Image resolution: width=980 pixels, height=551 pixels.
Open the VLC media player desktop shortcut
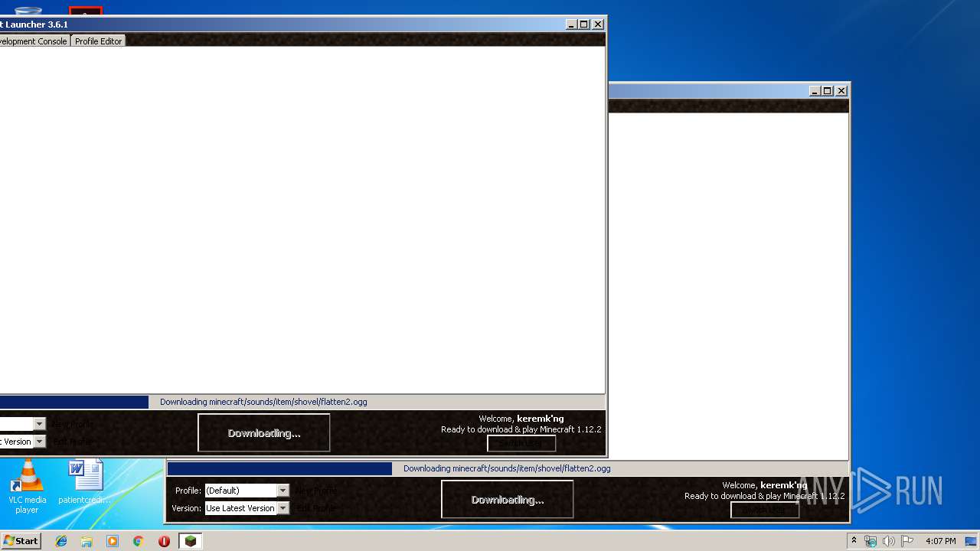click(x=27, y=487)
